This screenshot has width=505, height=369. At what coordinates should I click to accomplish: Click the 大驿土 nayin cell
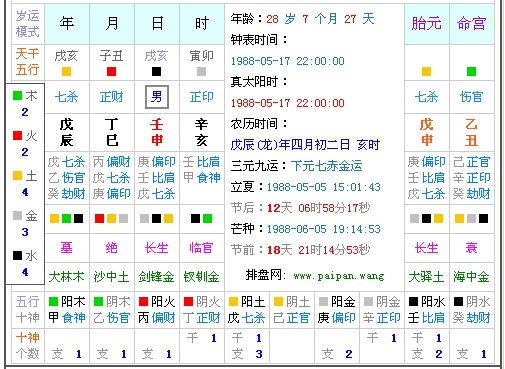coord(426,277)
